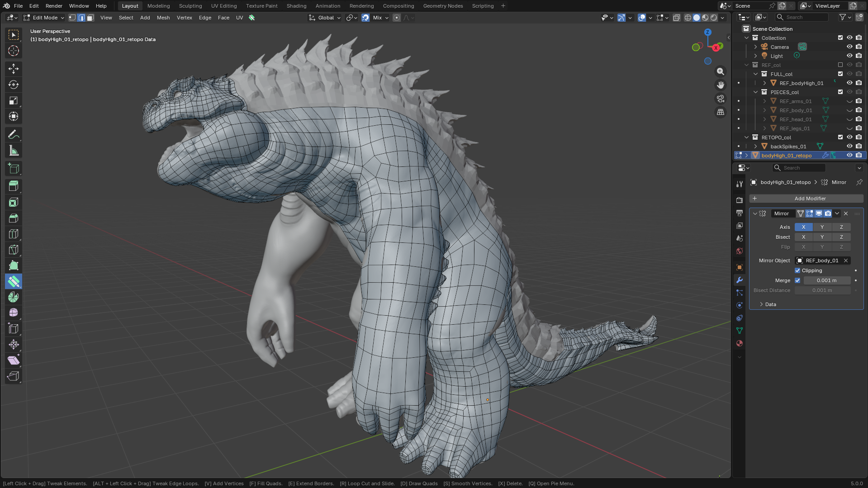Select the Rip Region tool
Image resolution: width=868 pixels, height=488 pixels.
point(14,376)
